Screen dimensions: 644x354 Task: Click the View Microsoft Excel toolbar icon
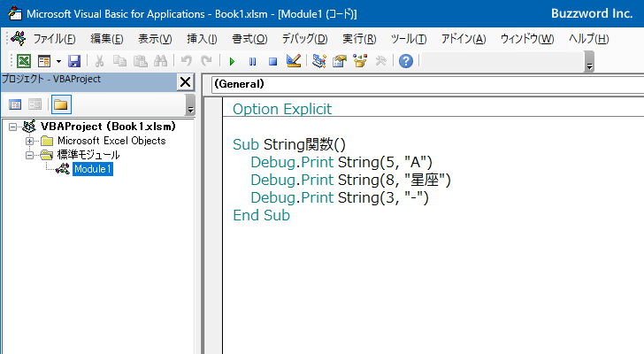tap(23, 61)
